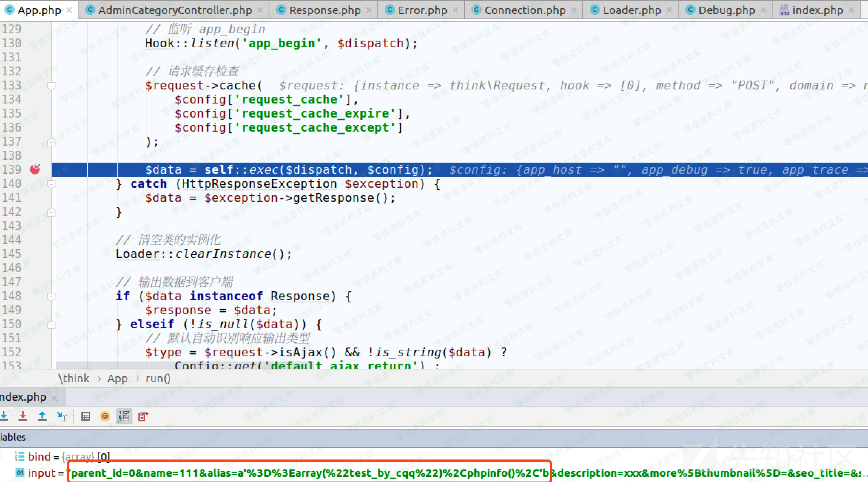Close the Response.php tab

369,10
